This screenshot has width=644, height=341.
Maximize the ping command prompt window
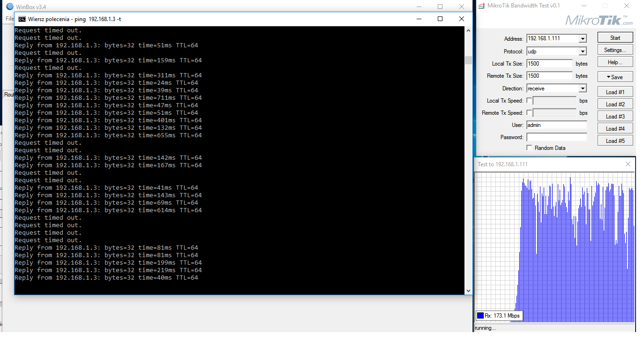coord(440,19)
